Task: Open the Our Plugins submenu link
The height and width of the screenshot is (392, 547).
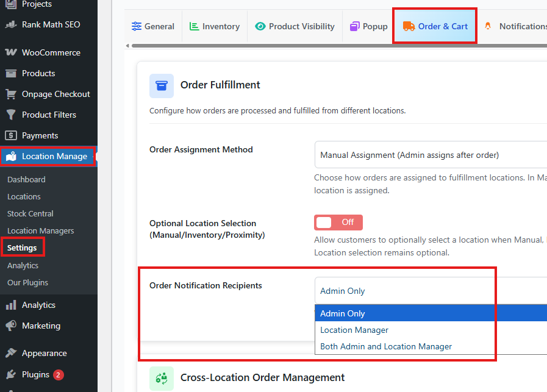Action: [27, 282]
